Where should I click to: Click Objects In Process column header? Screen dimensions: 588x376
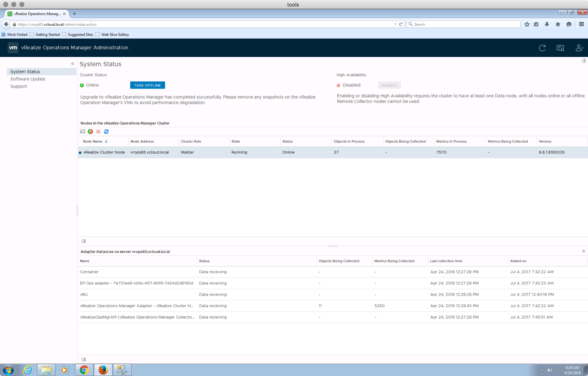coord(349,141)
